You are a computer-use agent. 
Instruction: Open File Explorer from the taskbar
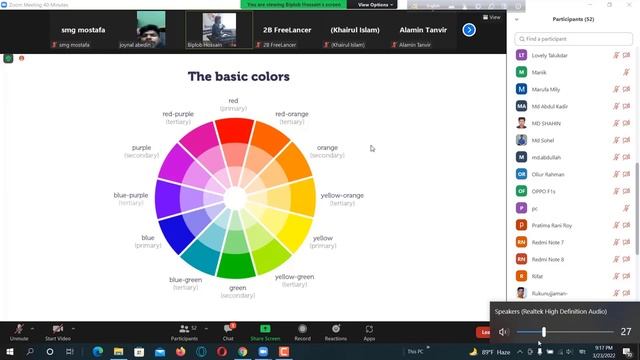point(118,351)
